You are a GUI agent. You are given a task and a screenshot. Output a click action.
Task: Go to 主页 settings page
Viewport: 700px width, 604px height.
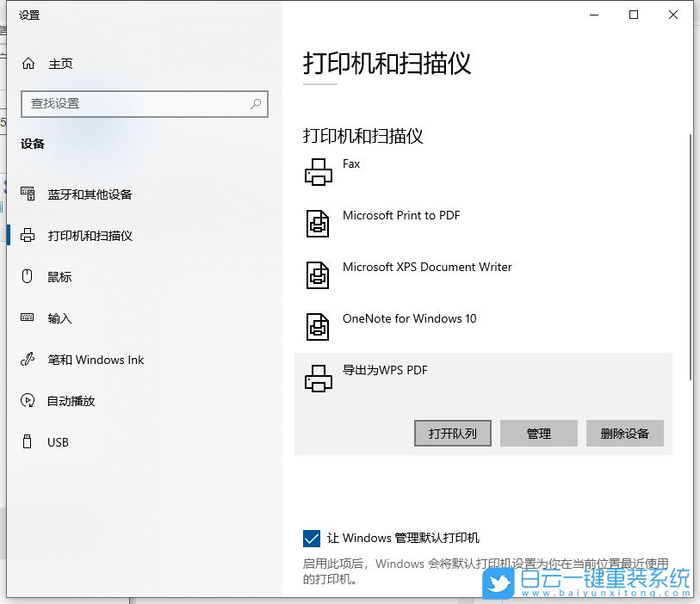[58, 63]
